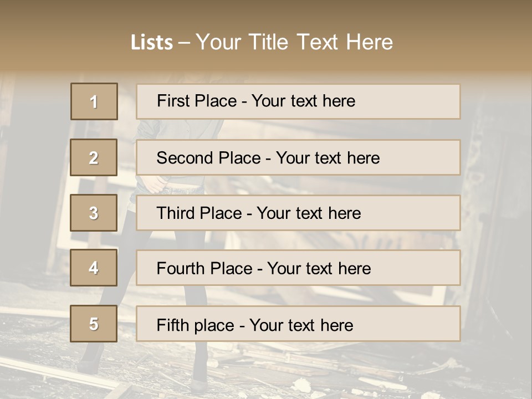Viewport: 532px width, 399px height.
Task: Click the Third Place text bar
Action: click(298, 213)
